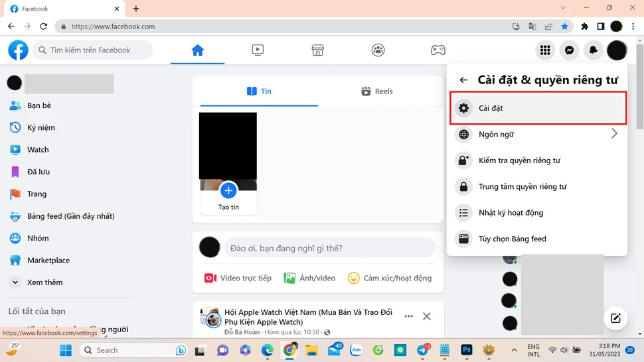
Task: Open the notifications bell icon
Action: [x=593, y=50]
